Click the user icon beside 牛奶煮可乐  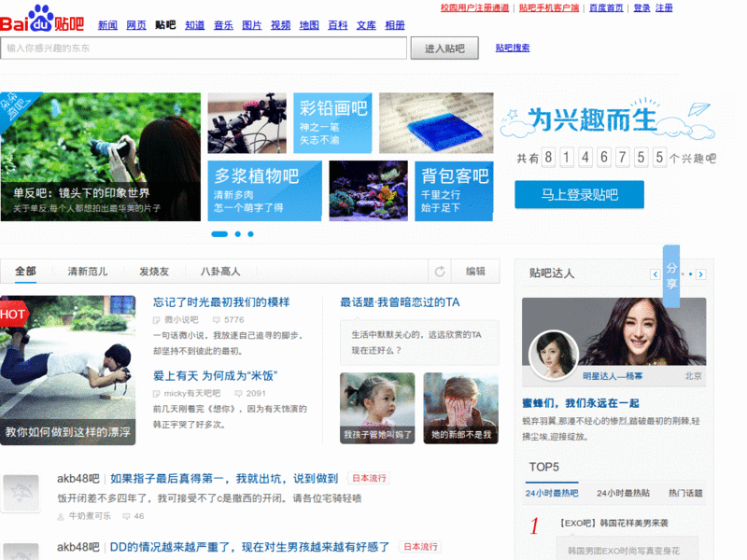[61, 516]
